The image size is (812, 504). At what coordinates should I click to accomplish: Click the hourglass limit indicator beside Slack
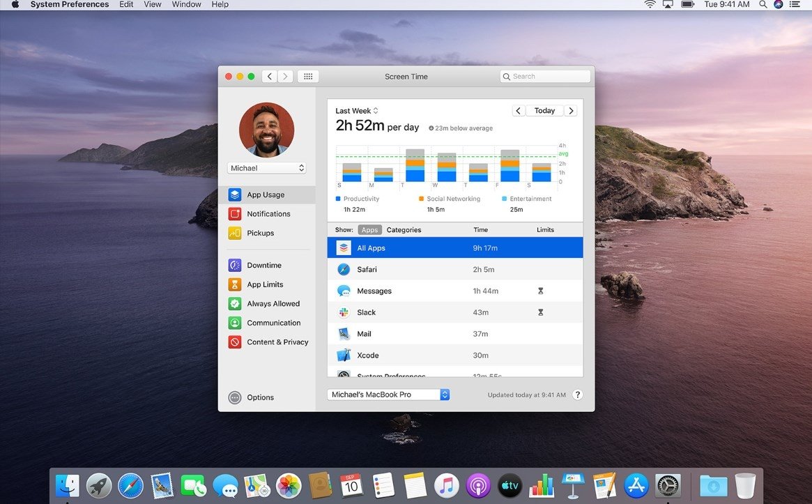(540, 312)
